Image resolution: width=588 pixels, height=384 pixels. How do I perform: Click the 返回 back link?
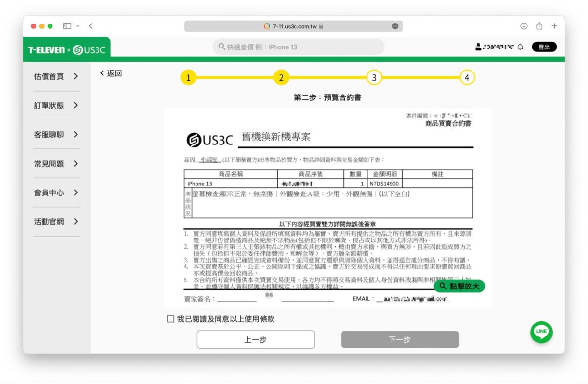point(111,73)
